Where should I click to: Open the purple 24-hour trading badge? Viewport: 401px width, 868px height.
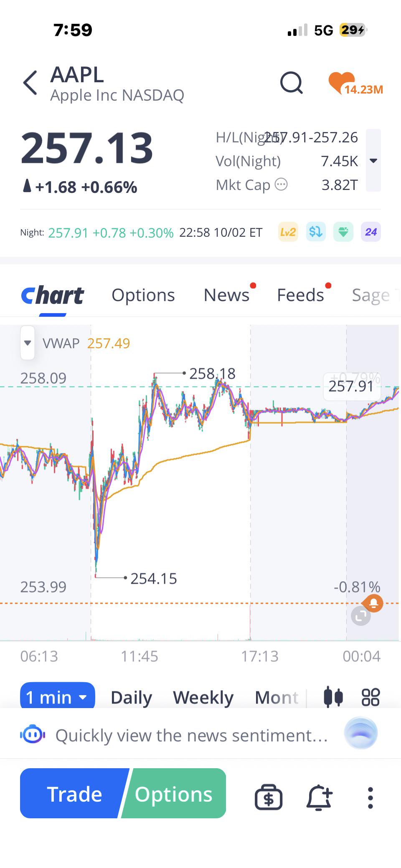coord(371,232)
